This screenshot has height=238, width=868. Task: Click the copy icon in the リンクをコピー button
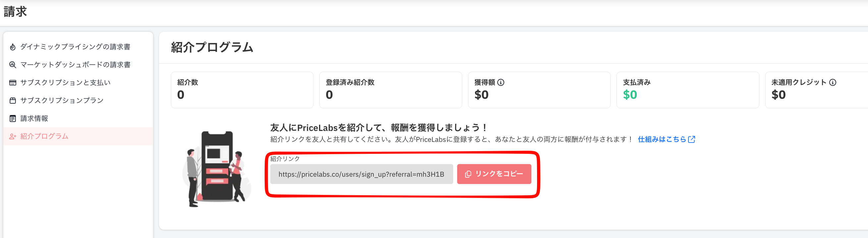[x=468, y=174]
